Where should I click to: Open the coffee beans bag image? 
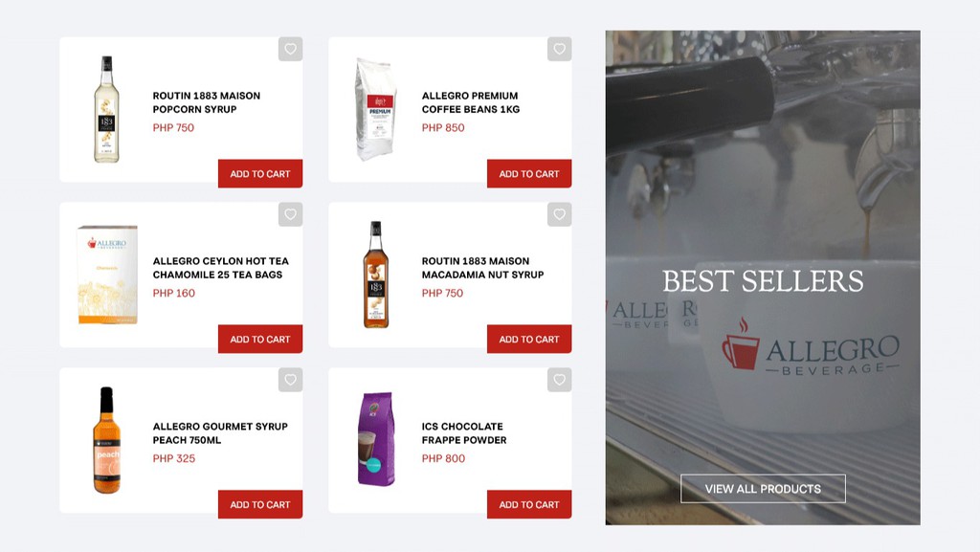(x=375, y=109)
